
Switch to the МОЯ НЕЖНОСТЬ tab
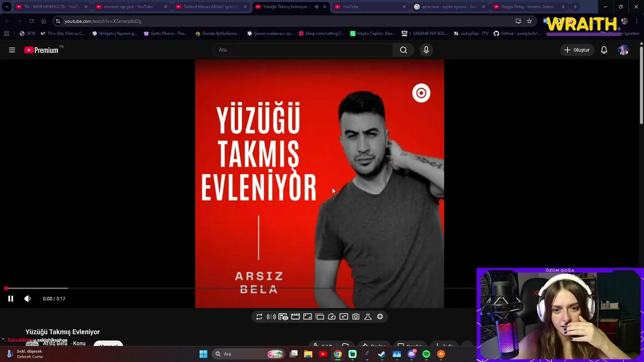(x=51, y=7)
